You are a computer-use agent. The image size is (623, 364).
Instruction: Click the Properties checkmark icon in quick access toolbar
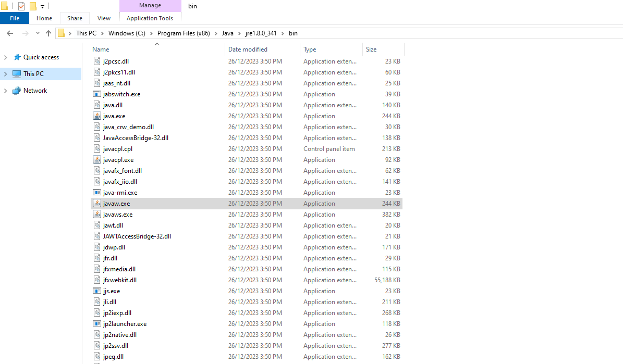[x=21, y=6]
